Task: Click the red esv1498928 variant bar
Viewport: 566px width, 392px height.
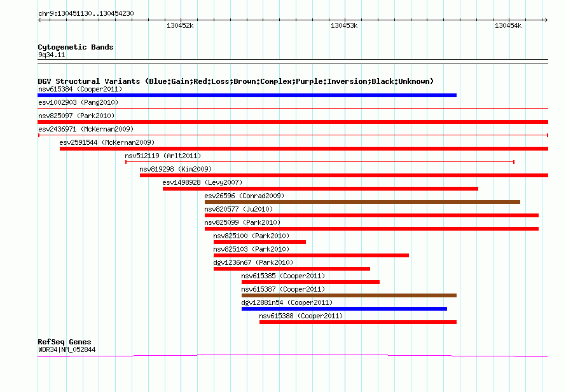Action: click(x=321, y=189)
